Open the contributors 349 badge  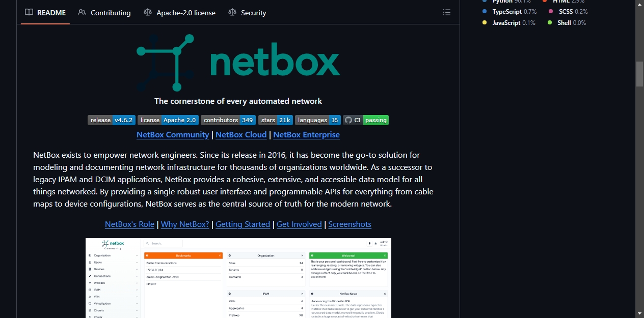click(228, 120)
